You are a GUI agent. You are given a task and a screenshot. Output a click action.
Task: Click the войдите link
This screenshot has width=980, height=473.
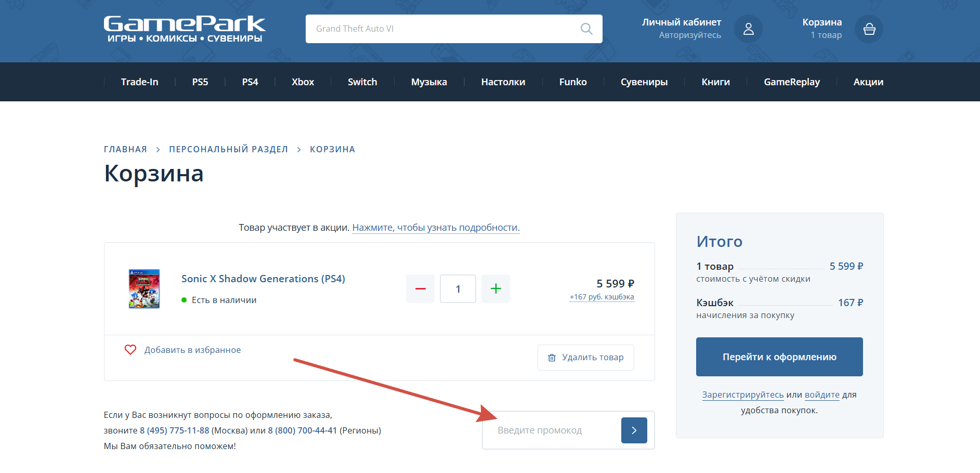tap(822, 395)
